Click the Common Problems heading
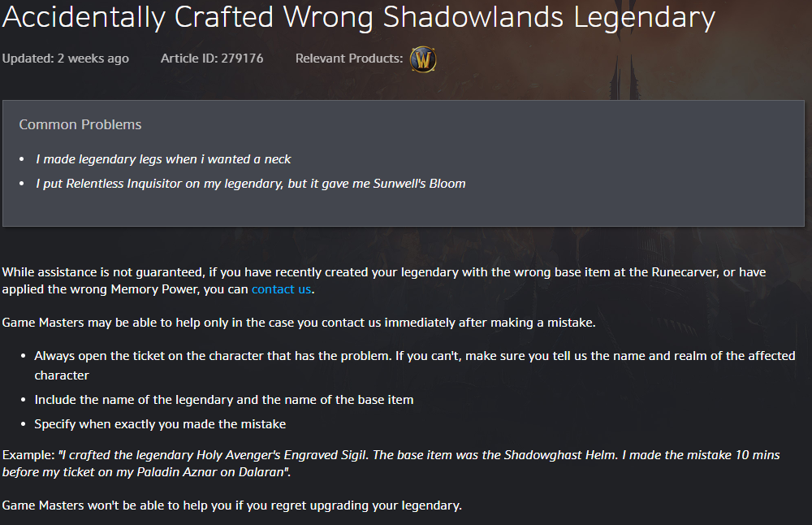Screen dimensions: 812x525 [80, 124]
